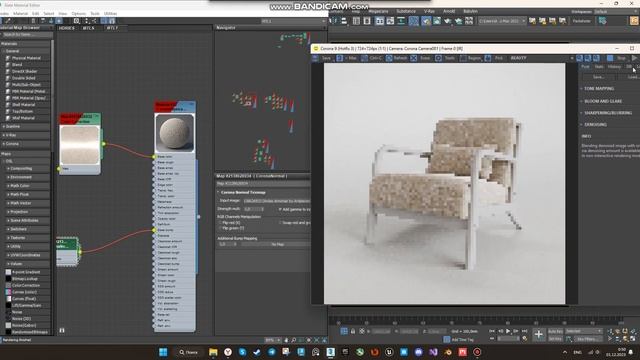Open the Arnold menu in 3ds Max
Image resolution: width=640 pixels, height=360 pixels.
[449, 11]
